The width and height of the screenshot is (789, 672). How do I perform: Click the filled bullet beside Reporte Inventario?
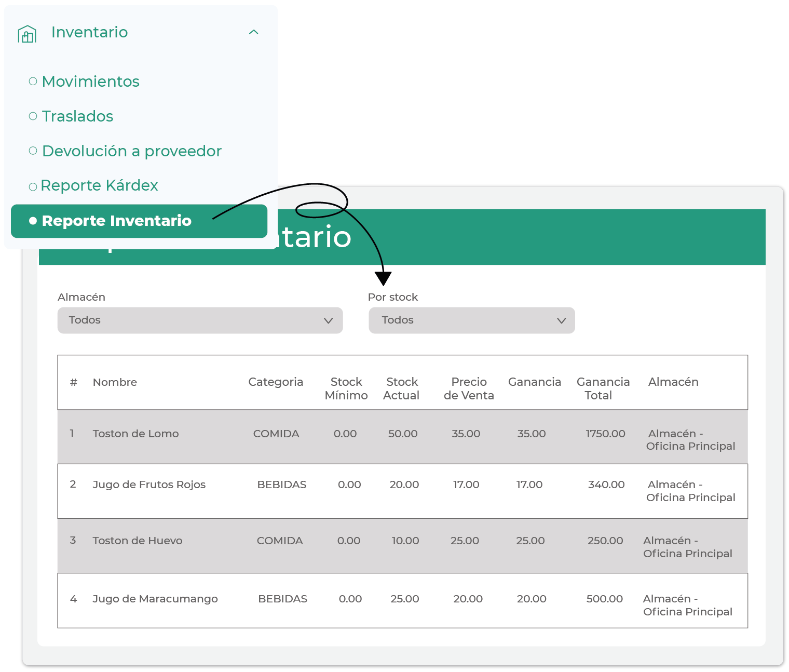pyautogui.click(x=33, y=221)
